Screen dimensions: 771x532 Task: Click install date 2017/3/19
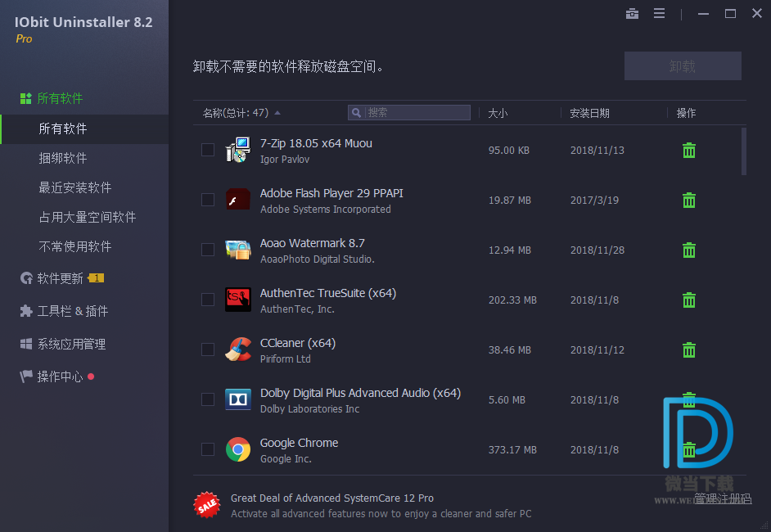pos(594,201)
